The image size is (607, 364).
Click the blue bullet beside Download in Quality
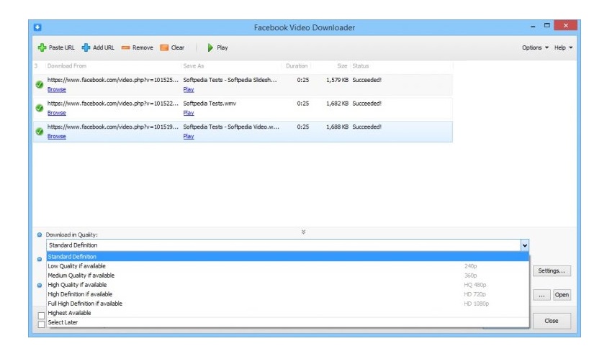coord(40,235)
